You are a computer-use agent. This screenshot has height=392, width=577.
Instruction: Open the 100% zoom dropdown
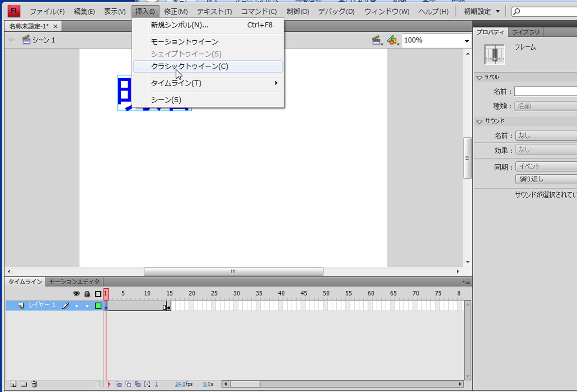pos(467,41)
